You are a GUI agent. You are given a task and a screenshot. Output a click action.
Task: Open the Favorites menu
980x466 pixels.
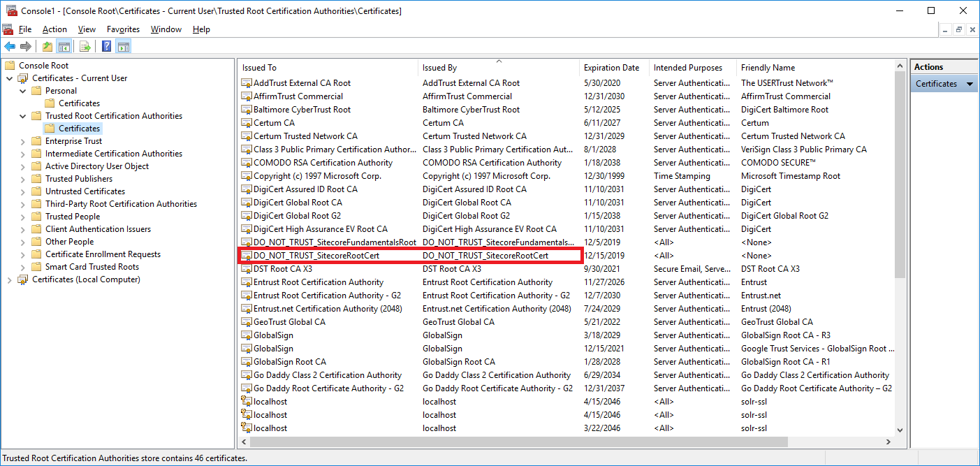(123, 29)
